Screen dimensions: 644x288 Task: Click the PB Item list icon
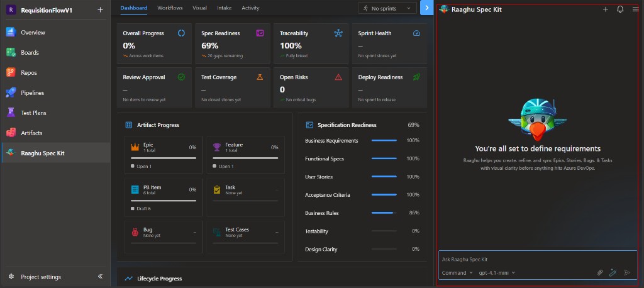pyautogui.click(x=135, y=190)
